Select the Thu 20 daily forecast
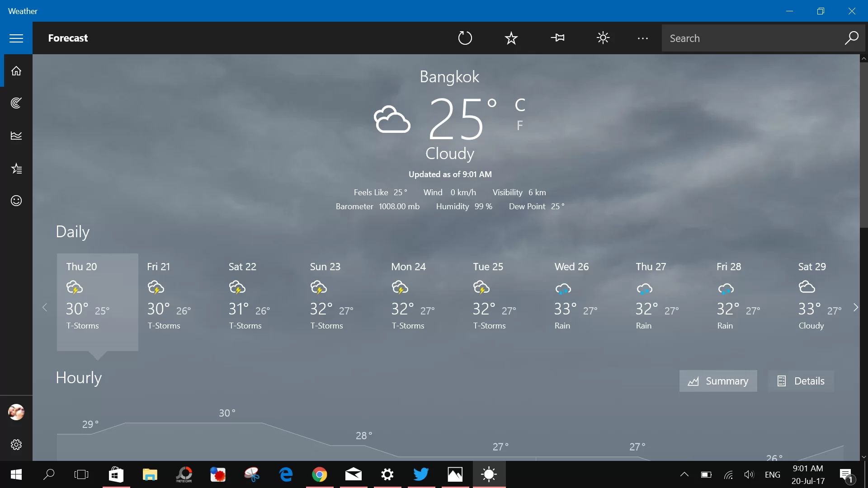Viewport: 868px width, 488px height. 98,302
